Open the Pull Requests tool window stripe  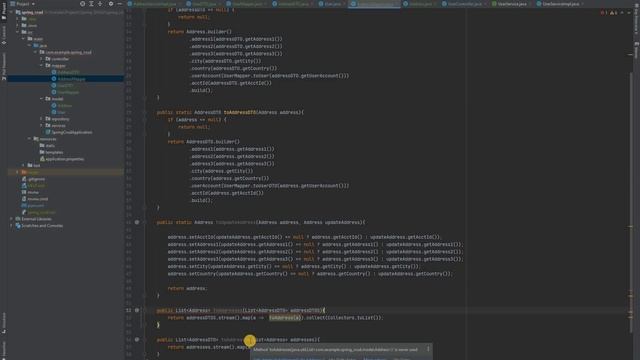[4, 67]
